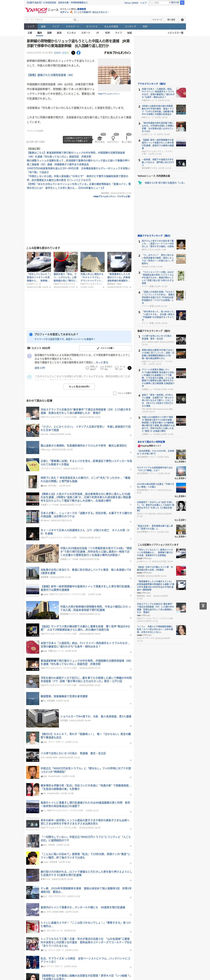Image resolution: width=210 pixels, height=980 pixels.
Task: React with 学びがある graduation cap icon
Action: coord(100,139)
